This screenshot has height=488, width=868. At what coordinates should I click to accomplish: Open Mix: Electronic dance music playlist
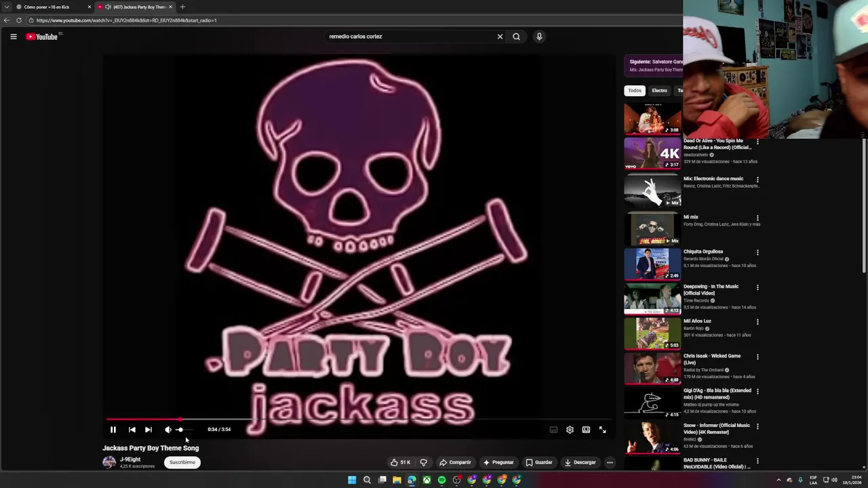tap(713, 179)
